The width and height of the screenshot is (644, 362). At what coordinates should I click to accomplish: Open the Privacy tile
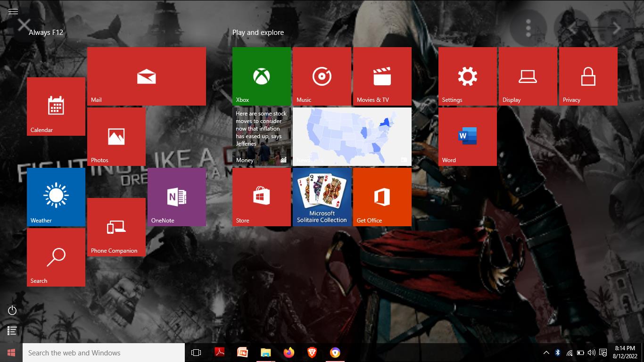(588, 76)
